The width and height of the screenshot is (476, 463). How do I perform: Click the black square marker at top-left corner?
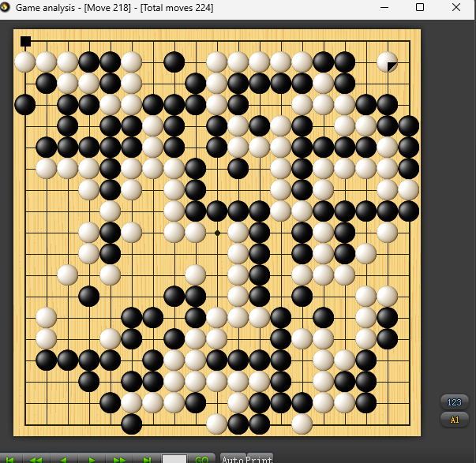[x=25, y=41]
